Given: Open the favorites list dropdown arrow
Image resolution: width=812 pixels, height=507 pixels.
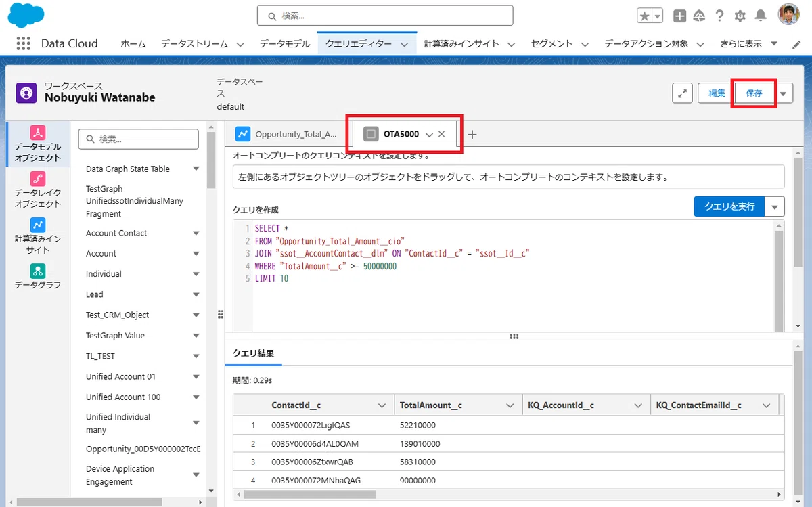Looking at the screenshot, I should tap(658, 16).
